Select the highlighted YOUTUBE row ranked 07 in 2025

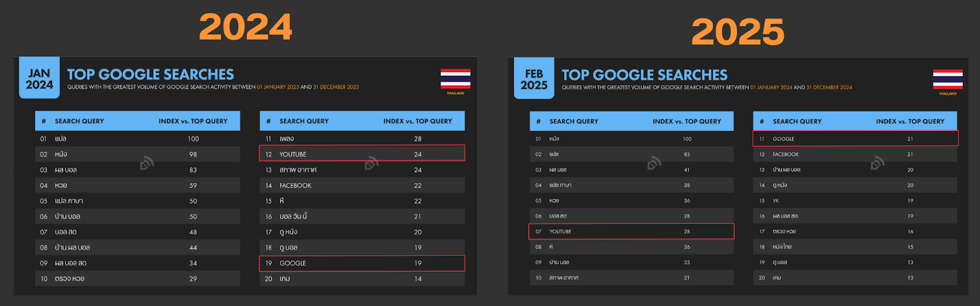pos(631,231)
